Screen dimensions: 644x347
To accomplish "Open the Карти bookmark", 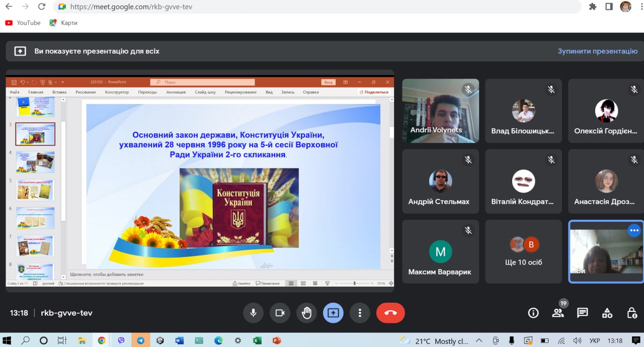I will 63,23.
